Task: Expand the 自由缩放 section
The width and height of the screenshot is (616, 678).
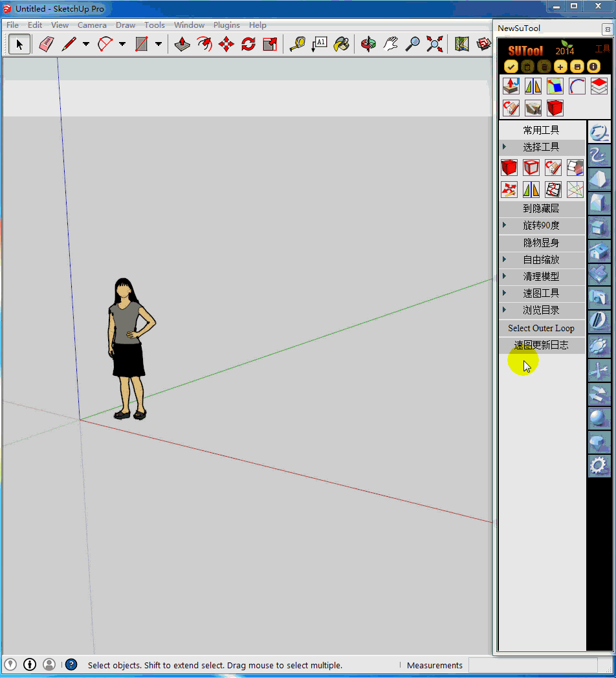Action: 542,259
